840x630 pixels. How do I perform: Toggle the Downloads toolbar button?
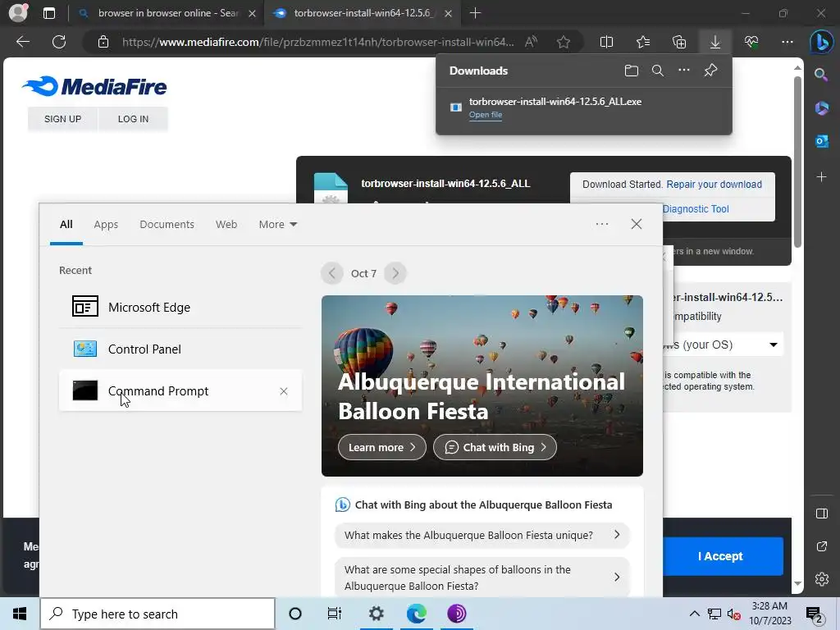pos(715,42)
